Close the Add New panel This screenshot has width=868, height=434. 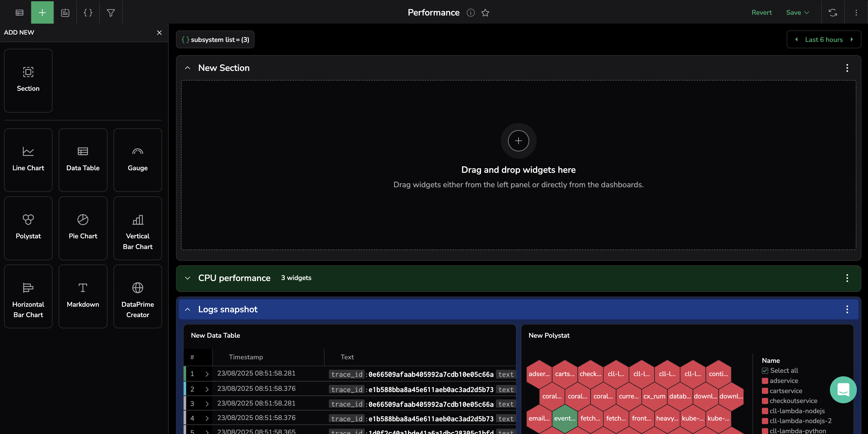[x=159, y=32]
